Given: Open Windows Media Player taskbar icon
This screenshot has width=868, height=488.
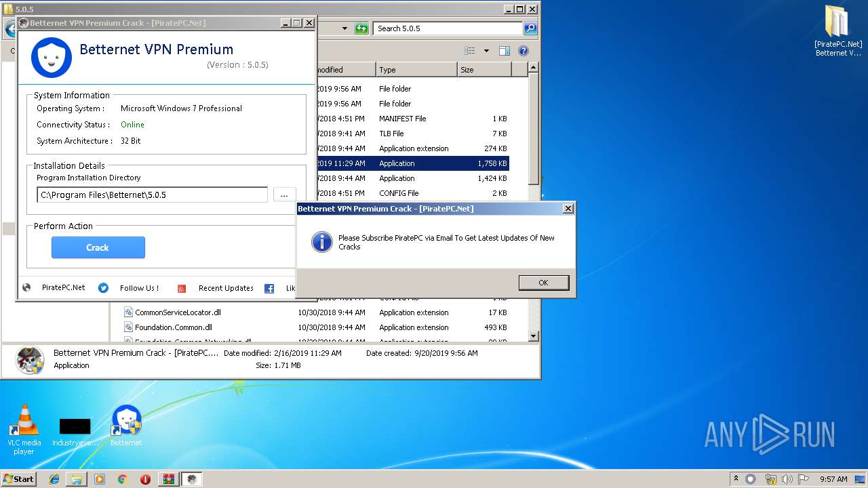Looking at the screenshot, I should click(x=100, y=479).
